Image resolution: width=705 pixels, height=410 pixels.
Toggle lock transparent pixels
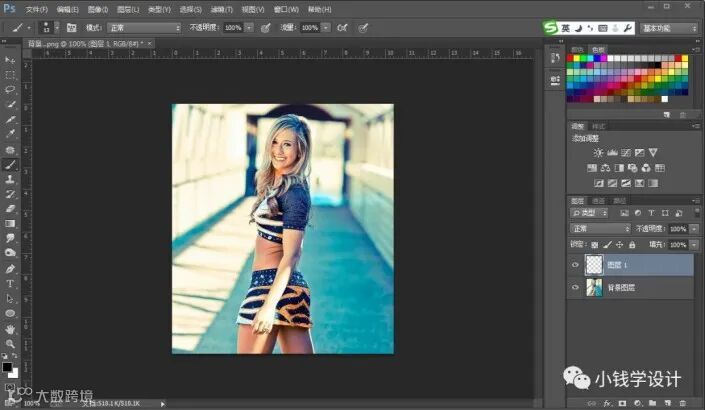pyautogui.click(x=594, y=245)
